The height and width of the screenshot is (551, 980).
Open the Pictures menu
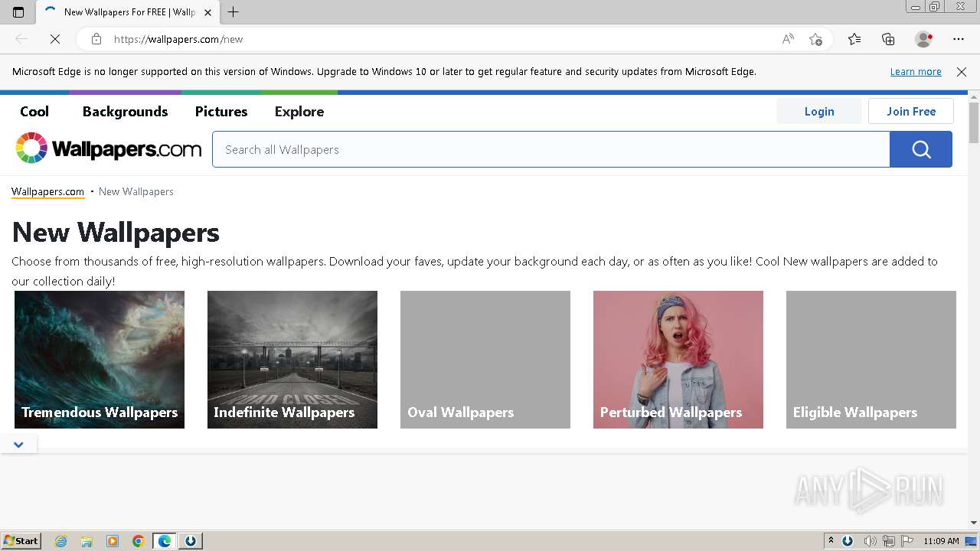point(221,112)
